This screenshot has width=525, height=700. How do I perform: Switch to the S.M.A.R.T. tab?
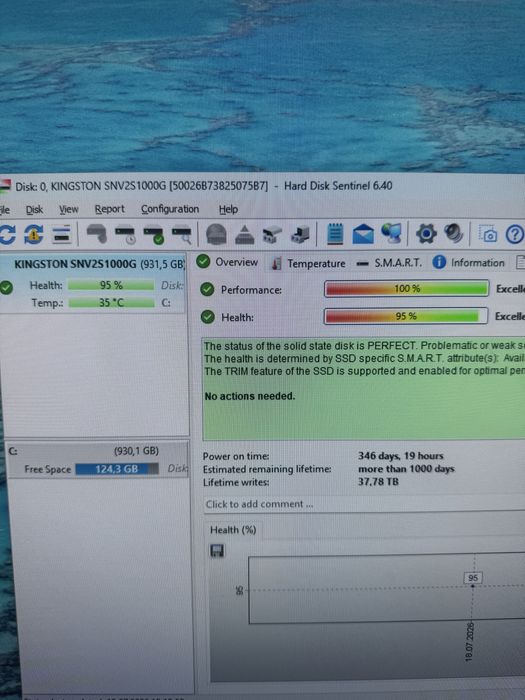390,262
